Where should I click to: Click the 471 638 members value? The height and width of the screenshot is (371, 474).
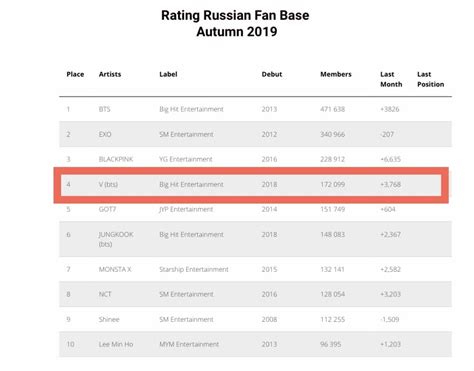click(332, 109)
